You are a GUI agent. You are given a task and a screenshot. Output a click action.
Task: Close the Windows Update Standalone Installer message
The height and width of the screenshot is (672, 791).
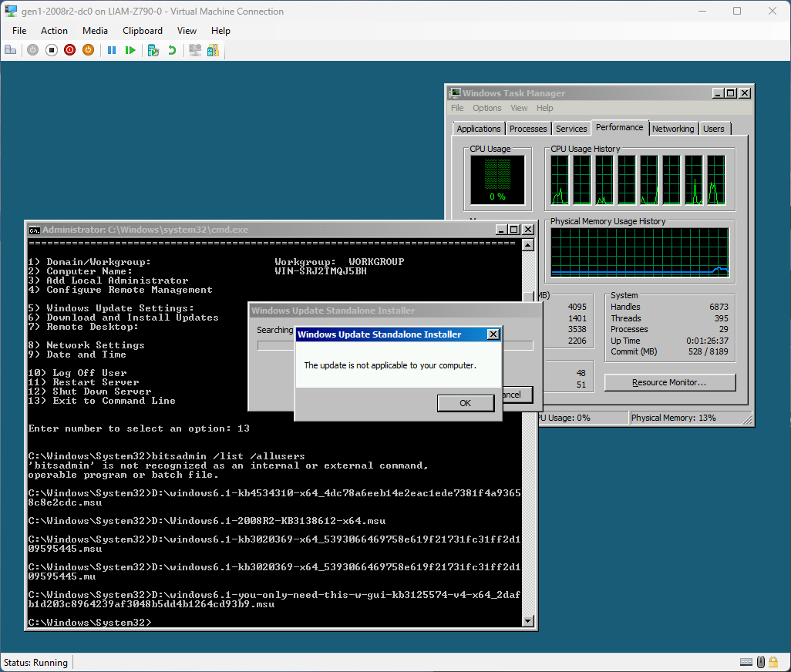[493, 334]
